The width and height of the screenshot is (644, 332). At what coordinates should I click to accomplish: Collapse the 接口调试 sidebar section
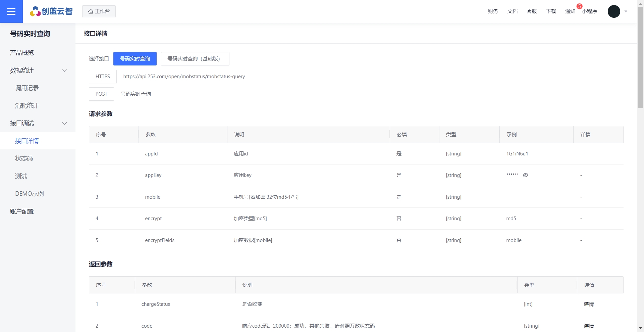65,123
